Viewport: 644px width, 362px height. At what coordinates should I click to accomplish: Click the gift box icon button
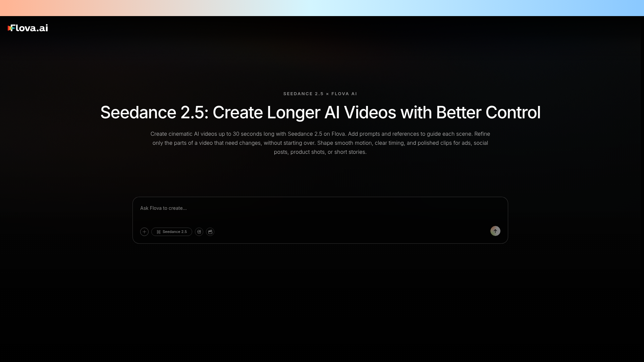point(199,232)
